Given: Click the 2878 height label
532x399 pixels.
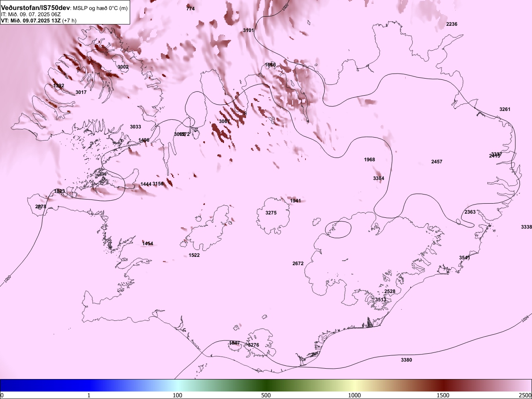Looking at the screenshot, I should pyautogui.click(x=41, y=207).
